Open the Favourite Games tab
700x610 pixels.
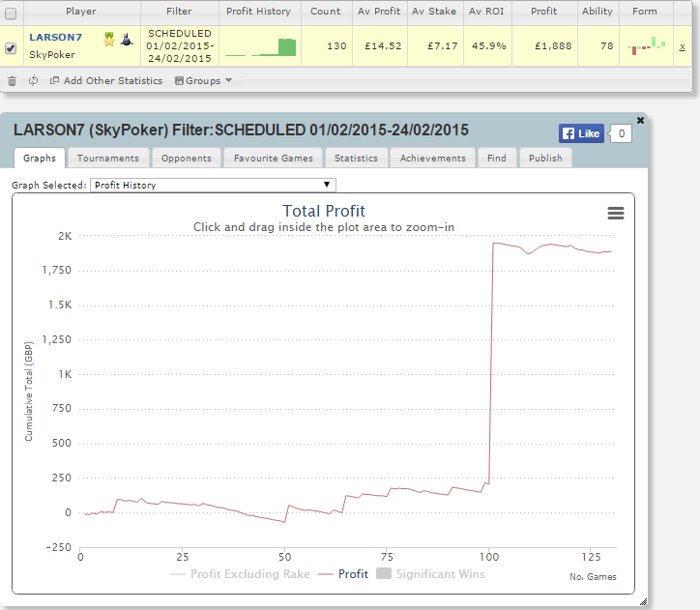pyautogui.click(x=274, y=158)
